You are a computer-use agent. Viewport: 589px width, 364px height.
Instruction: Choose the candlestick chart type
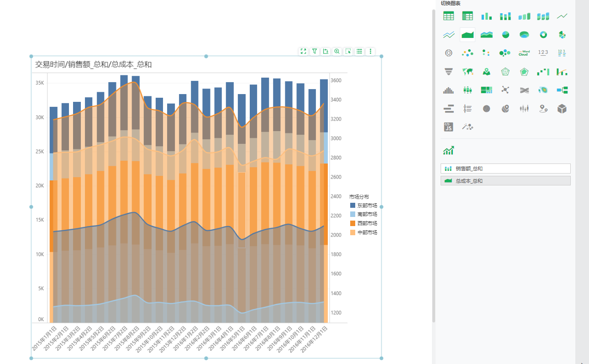[x=524, y=109]
